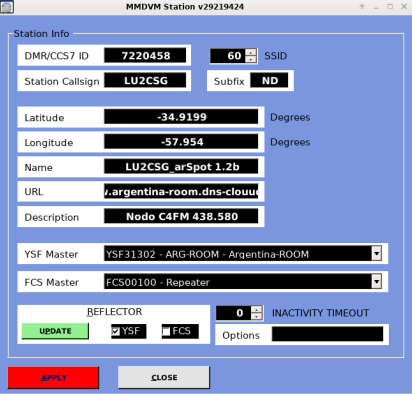Click the green UPDATE reflector button

[x=55, y=331]
